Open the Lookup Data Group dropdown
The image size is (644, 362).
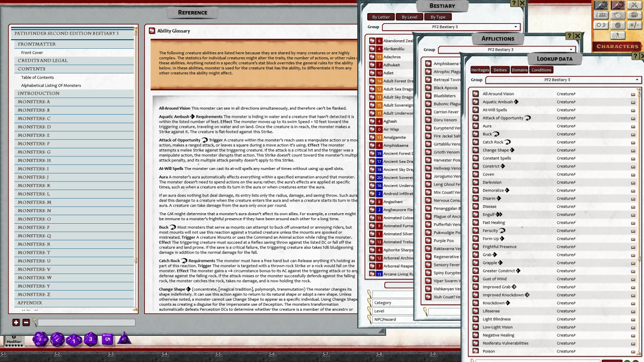tap(637, 80)
